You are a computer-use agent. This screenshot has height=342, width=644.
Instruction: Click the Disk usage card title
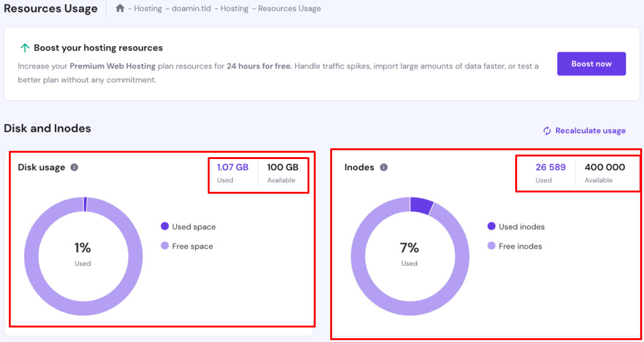pyautogui.click(x=42, y=167)
